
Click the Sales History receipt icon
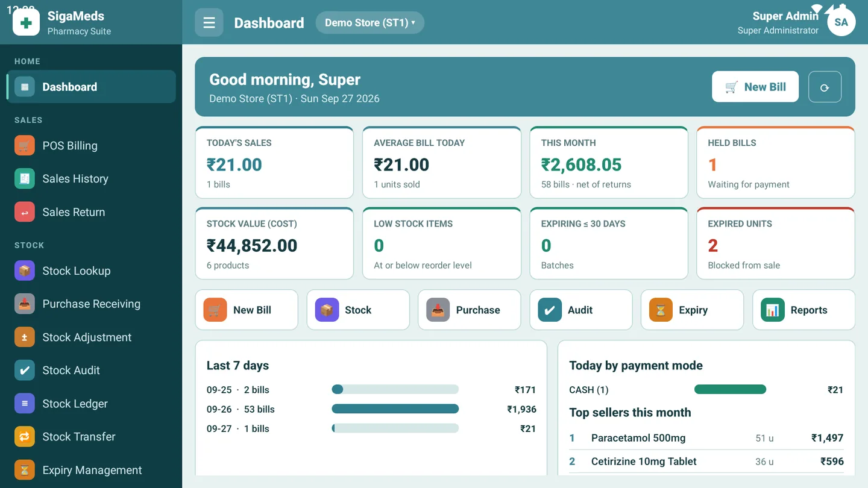coord(25,179)
